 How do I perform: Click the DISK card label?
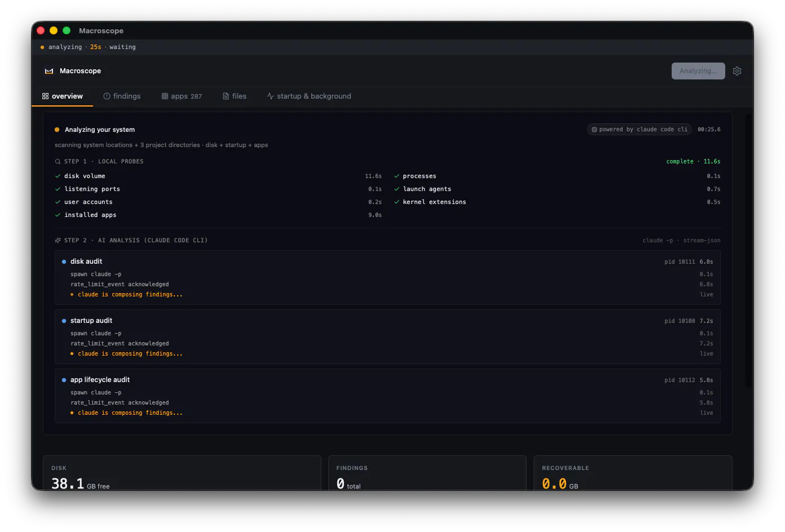point(59,468)
